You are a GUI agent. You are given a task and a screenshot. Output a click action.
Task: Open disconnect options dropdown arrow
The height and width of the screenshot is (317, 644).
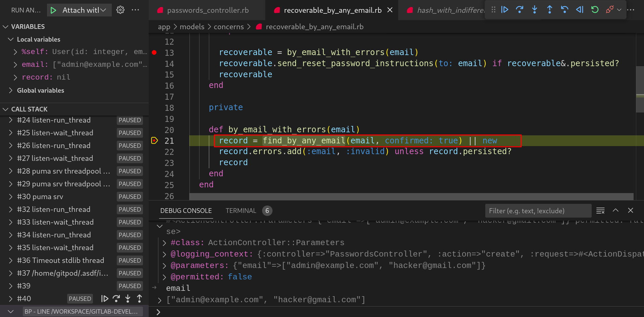tap(619, 10)
